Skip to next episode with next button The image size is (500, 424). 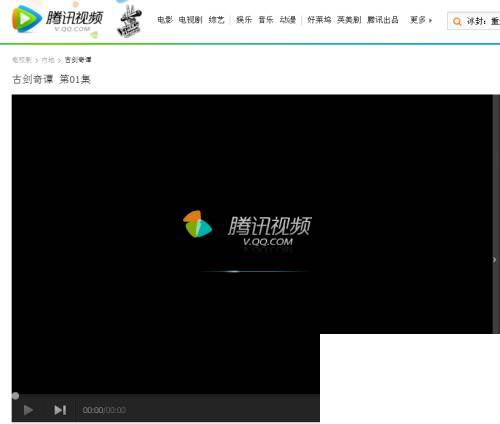(60, 410)
